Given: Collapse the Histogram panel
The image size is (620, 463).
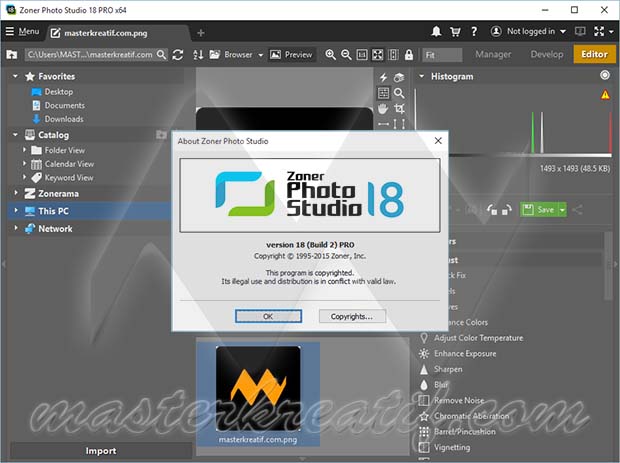Looking at the screenshot, I should click(x=422, y=76).
